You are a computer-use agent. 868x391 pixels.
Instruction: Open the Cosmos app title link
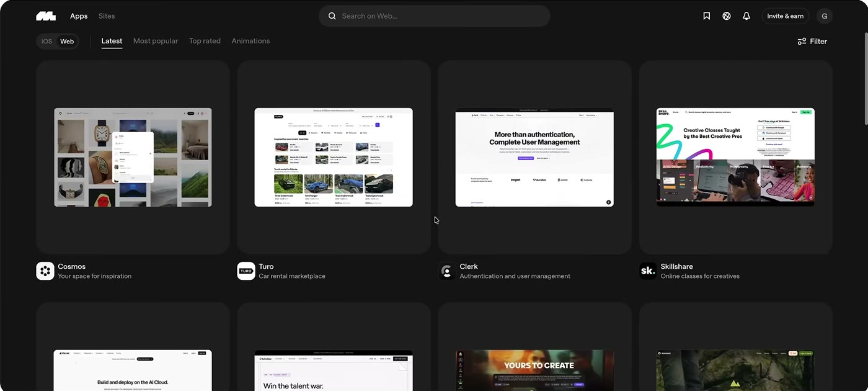point(72,266)
